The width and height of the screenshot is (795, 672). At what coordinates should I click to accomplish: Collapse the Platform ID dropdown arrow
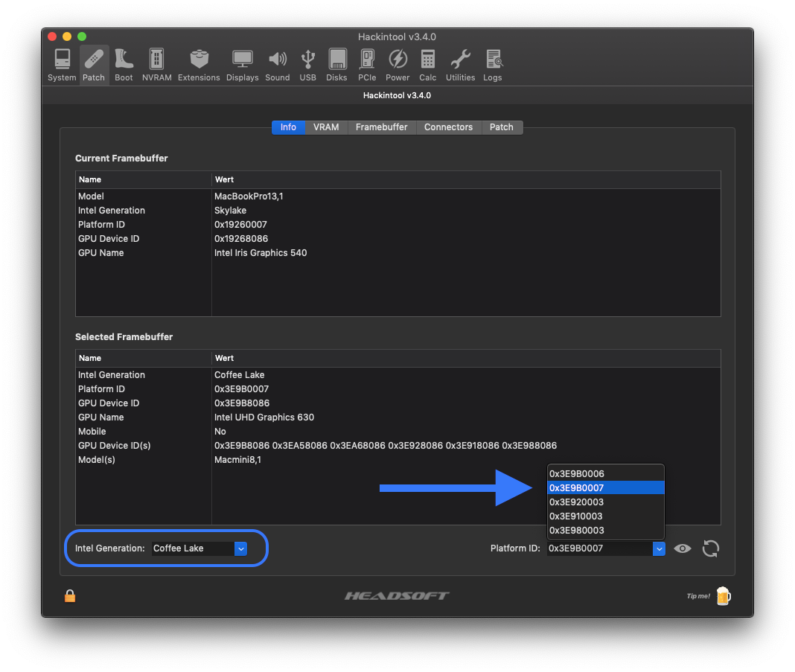(659, 548)
